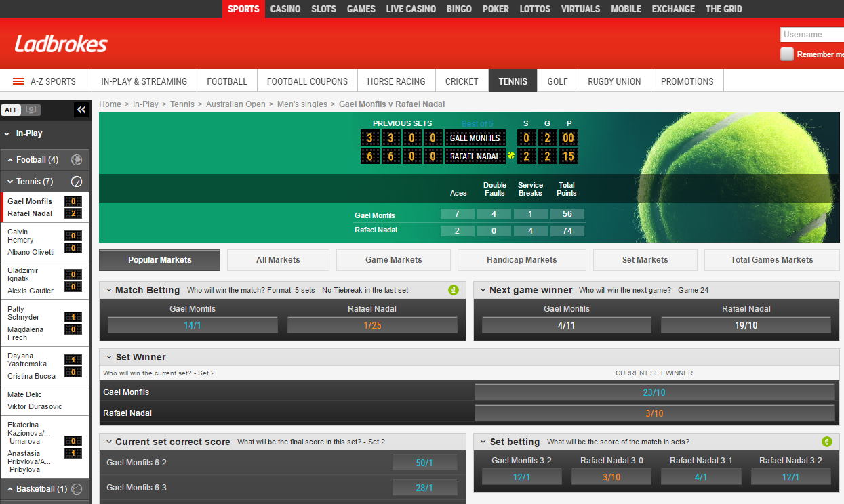Open the Handicap Markets tab
The width and height of the screenshot is (844, 504).
click(522, 260)
